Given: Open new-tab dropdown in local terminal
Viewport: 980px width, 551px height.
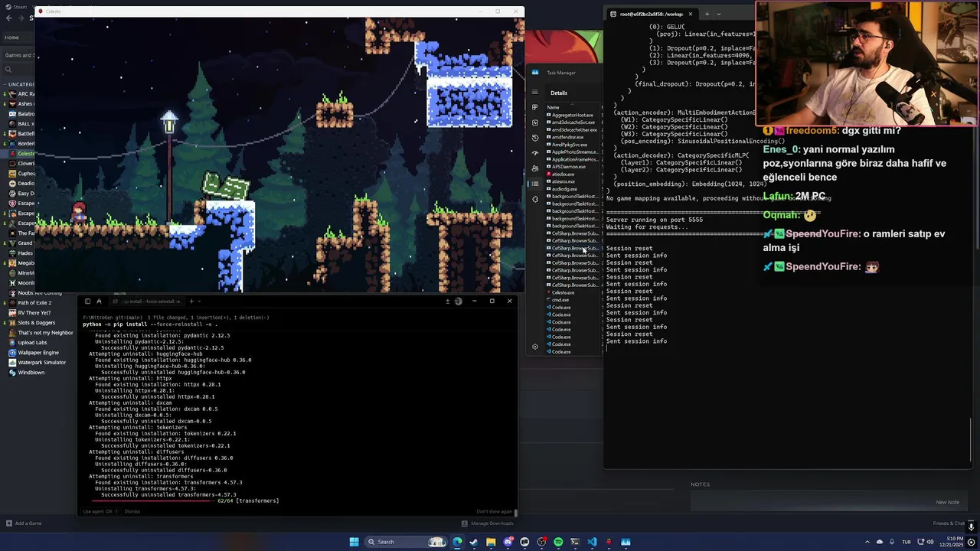Looking at the screenshot, I should 200,301.
